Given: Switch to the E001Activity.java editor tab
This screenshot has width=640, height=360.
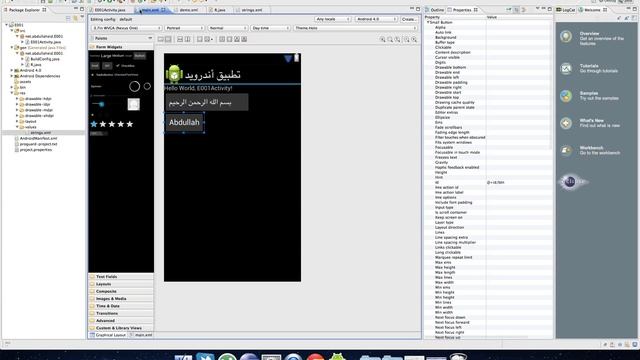Looking at the screenshot, I should 109,10.
